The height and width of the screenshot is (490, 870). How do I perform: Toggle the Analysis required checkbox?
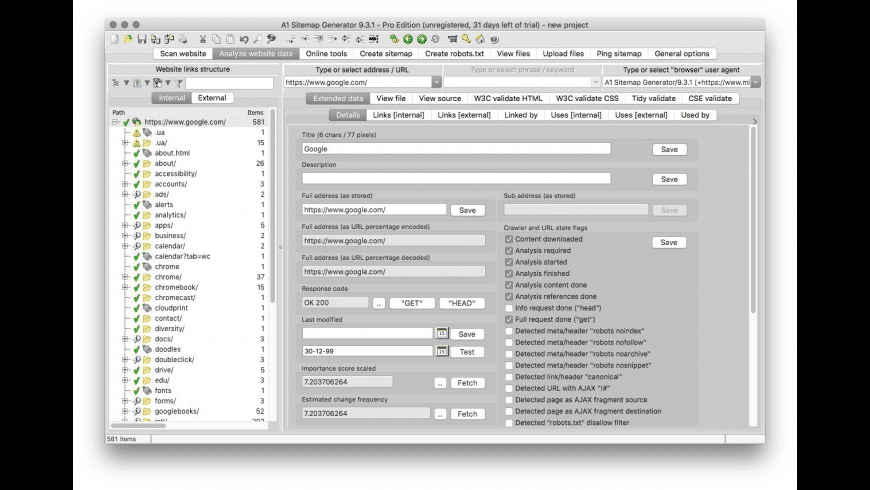pyautogui.click(x=509, y=251)
